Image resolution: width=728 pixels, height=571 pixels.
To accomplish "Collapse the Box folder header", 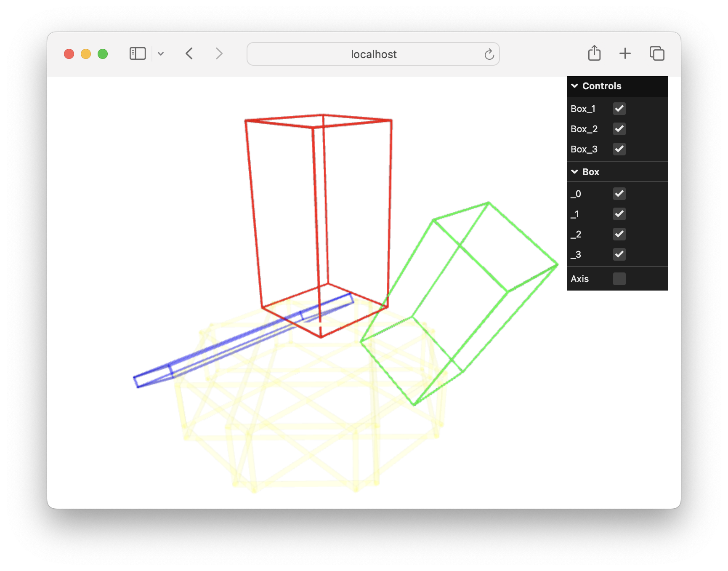I will 618,172.
